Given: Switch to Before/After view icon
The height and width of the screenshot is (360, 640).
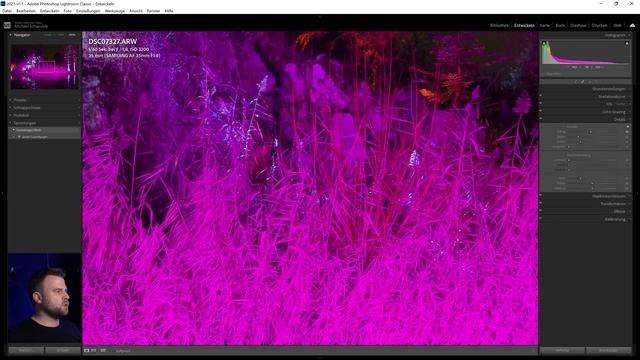Looking at the screenshot, I should click(x=103, y=350).
